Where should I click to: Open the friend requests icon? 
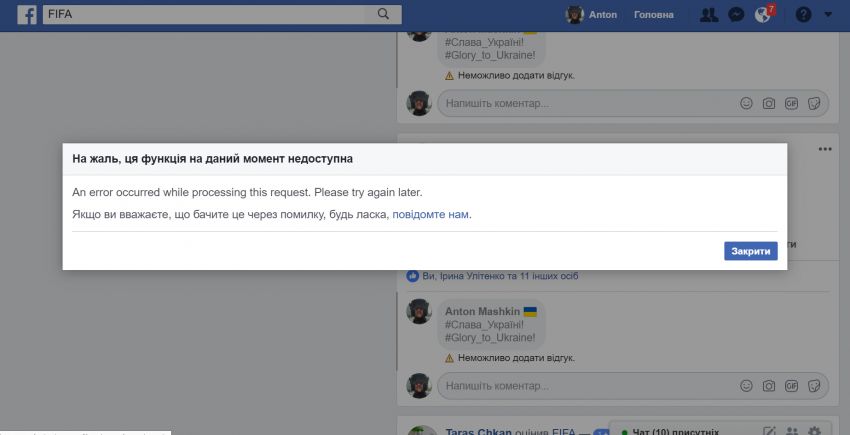tap(709, 15)
